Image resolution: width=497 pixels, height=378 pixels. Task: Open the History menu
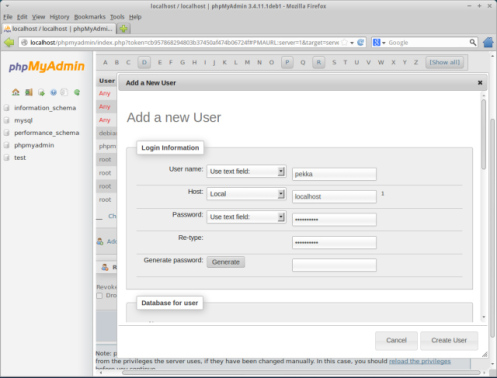(x=59, y=17)
